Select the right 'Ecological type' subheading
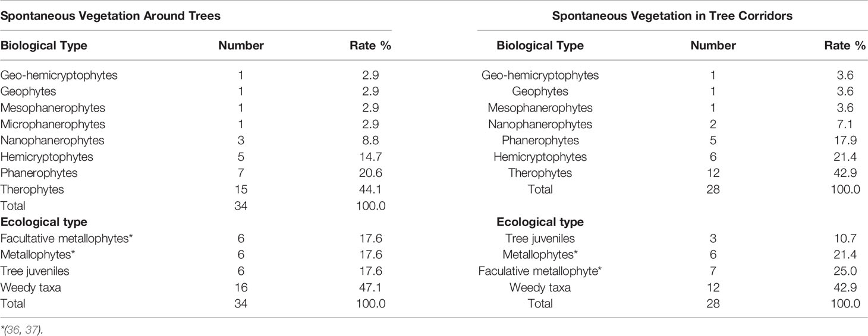The width and height of the screenshot is (868, 336). click(x=540, y=222)
